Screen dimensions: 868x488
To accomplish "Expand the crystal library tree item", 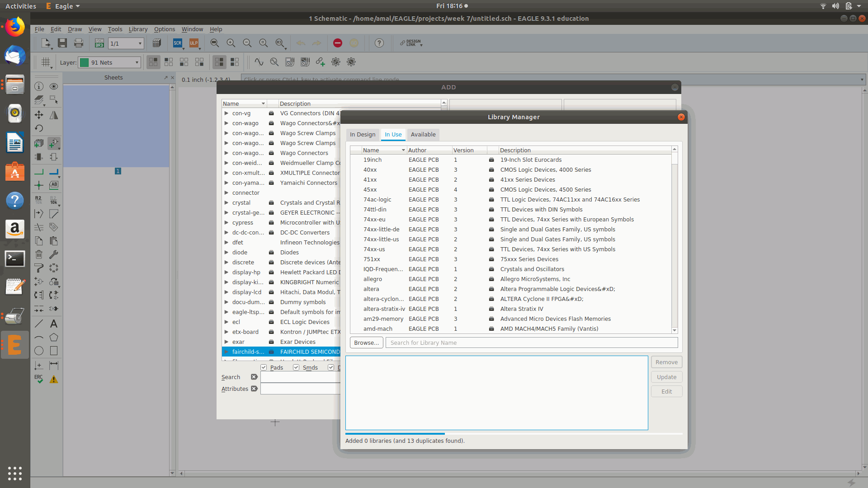I will (226, 203).
